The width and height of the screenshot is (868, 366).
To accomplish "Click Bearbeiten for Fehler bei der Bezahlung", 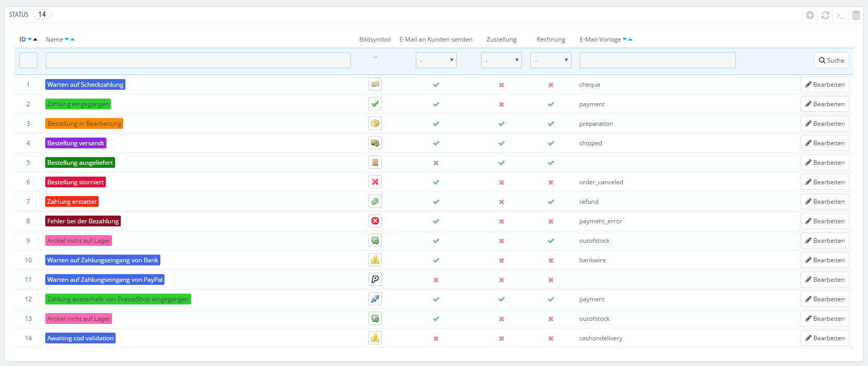I will click(x=825, y=221).
